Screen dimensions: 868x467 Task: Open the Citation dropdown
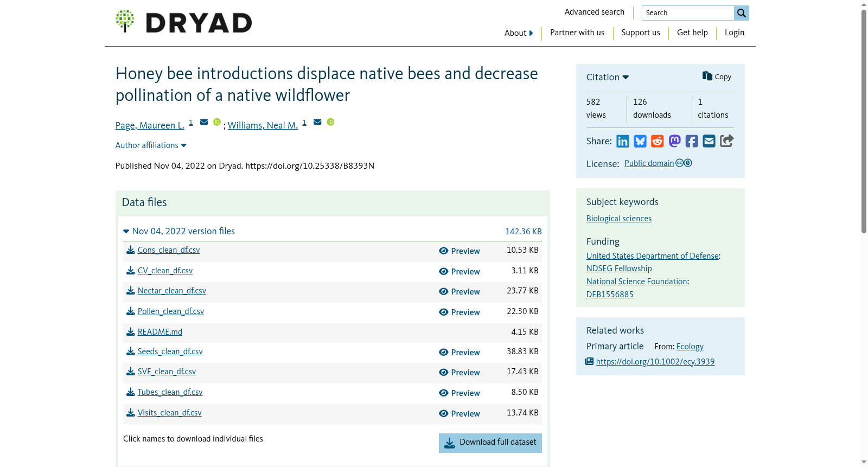608,77
